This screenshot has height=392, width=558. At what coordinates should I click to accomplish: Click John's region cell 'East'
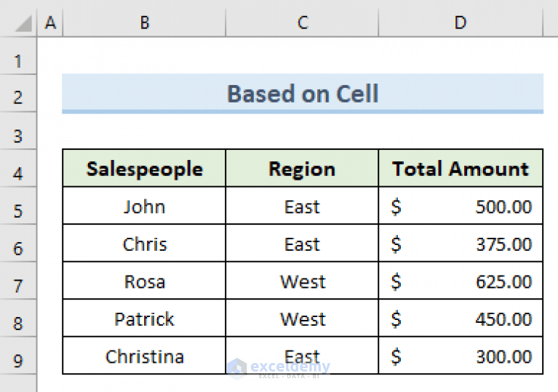pos(302,206)
